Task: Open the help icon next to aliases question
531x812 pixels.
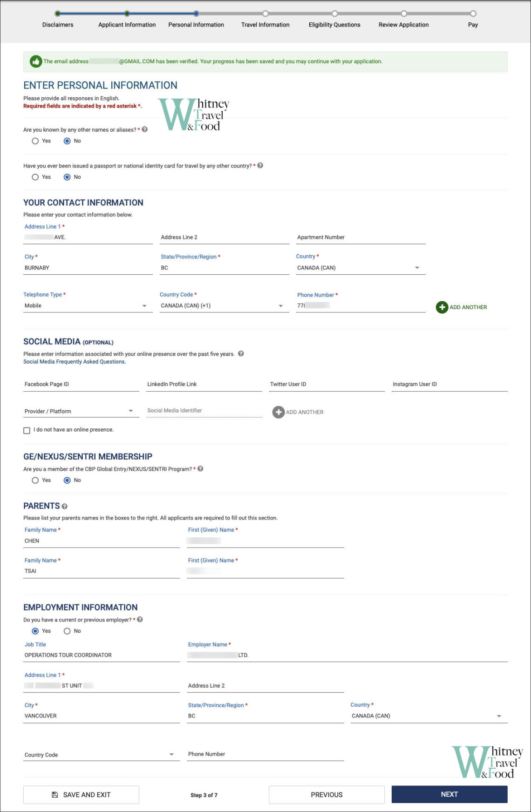Action: (x=144, y=130)
